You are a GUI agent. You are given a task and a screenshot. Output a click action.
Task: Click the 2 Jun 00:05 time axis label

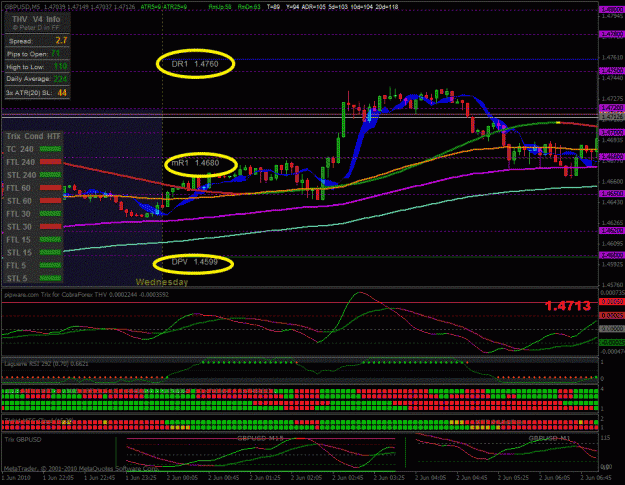tap(182, 477)
